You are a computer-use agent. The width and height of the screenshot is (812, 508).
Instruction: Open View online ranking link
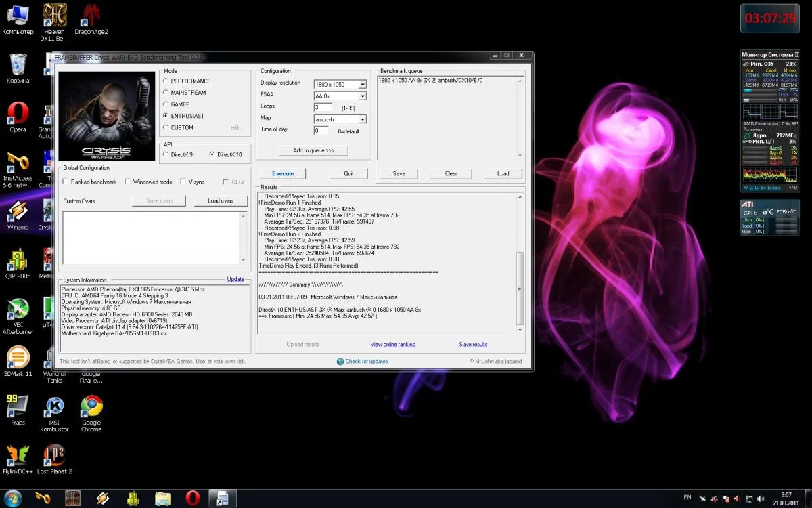pyautogui.click(x=392, y=345)
